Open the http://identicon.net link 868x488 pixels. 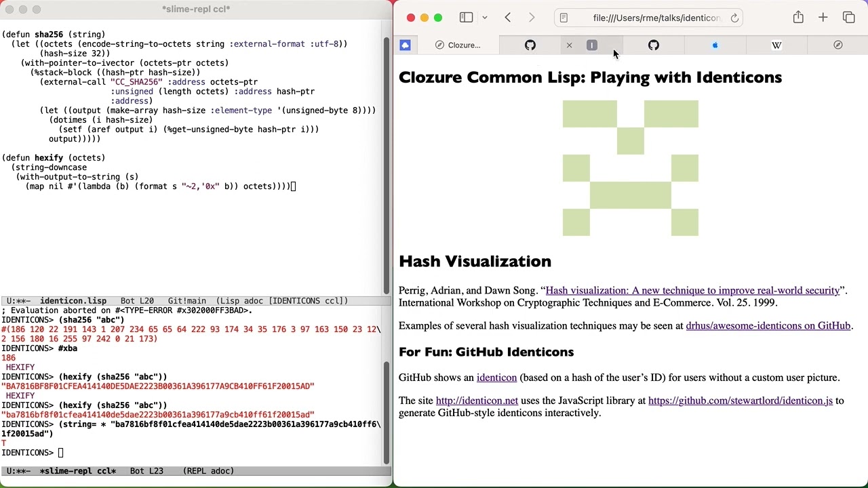(x=477, y=401)
